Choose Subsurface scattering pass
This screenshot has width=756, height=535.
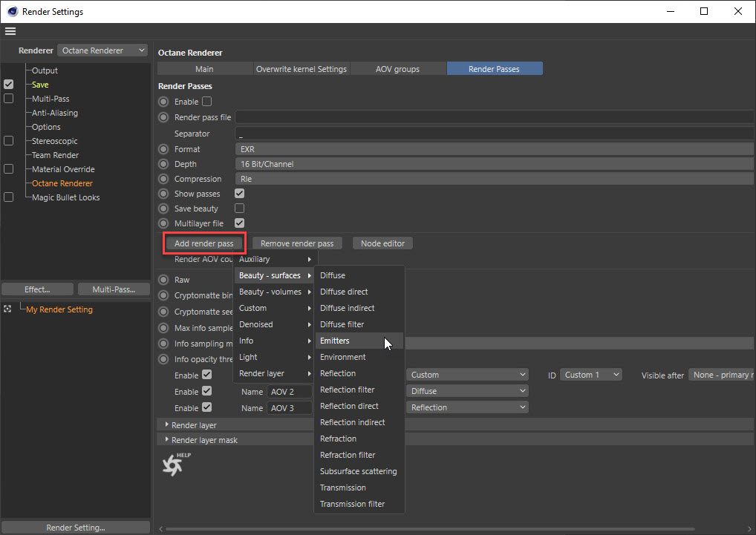point(359,471)
